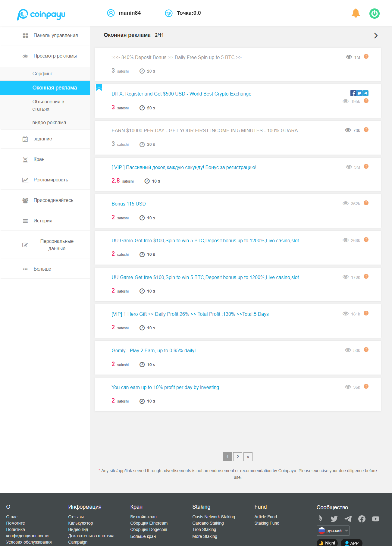Click the eye views icon on Gemly ad
392x546 pixels.
point(348,350)
